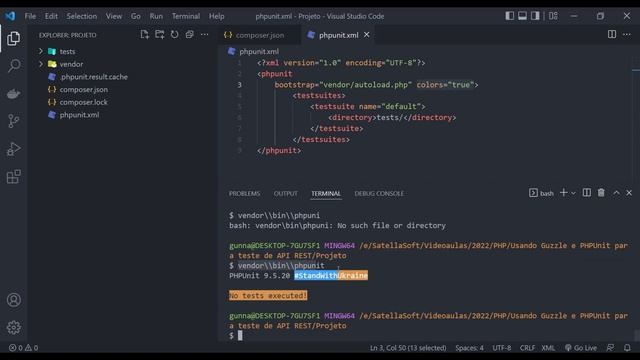Open the Help menu
The image size is (640, 360).
coord(217,16)
